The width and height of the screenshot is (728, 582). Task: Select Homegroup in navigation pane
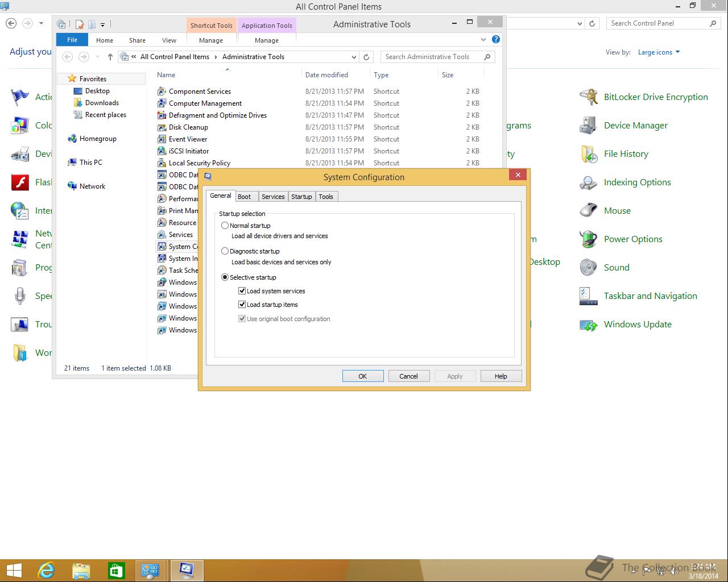[98, 139]
